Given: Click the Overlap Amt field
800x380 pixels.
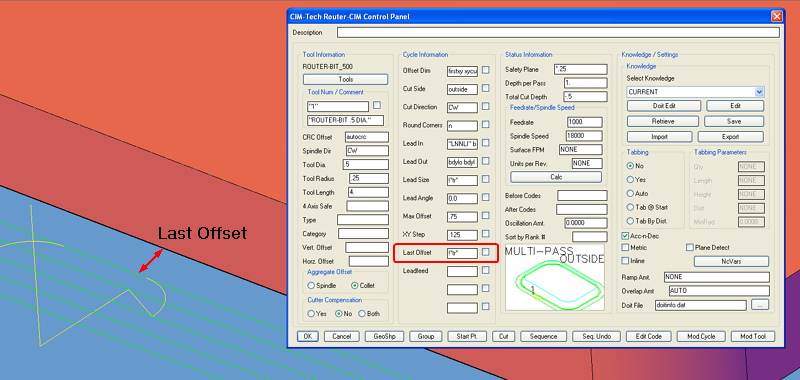Looking at the screenshot, I should point(719,291).
